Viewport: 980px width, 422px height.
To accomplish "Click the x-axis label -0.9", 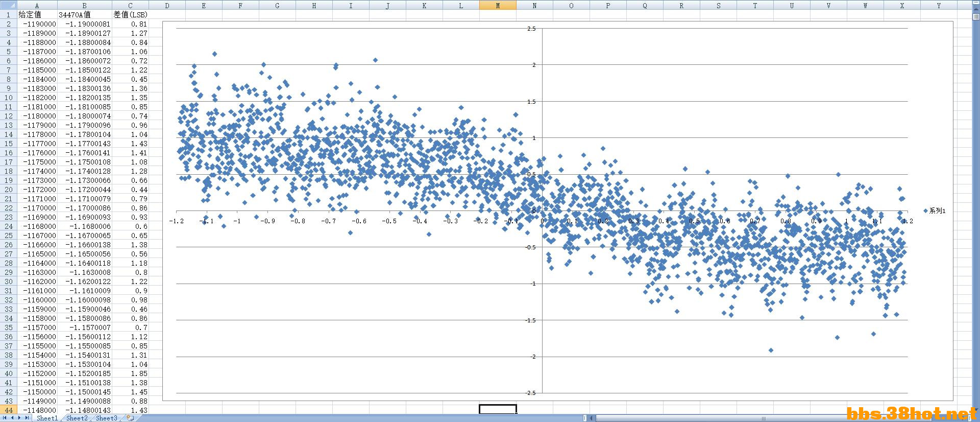I will click(267, 221).
